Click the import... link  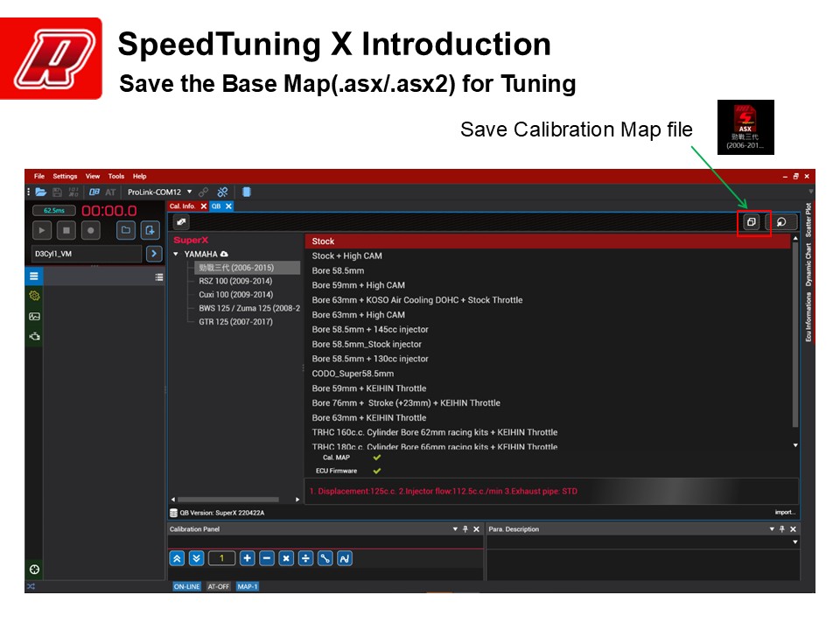[x=784, y=512]
